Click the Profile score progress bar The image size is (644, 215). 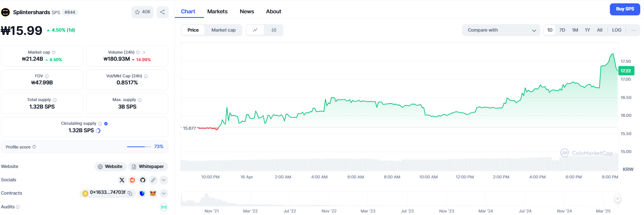point(139,147)
